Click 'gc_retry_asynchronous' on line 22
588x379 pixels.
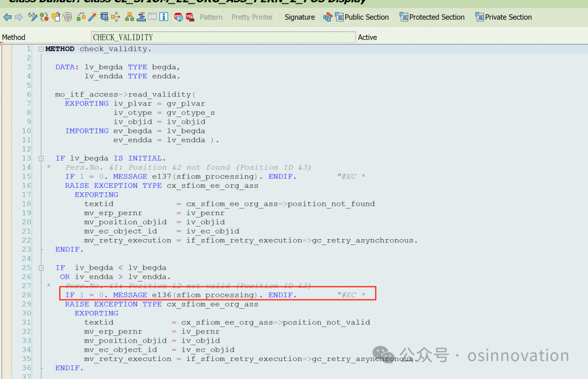pos(363,240)
